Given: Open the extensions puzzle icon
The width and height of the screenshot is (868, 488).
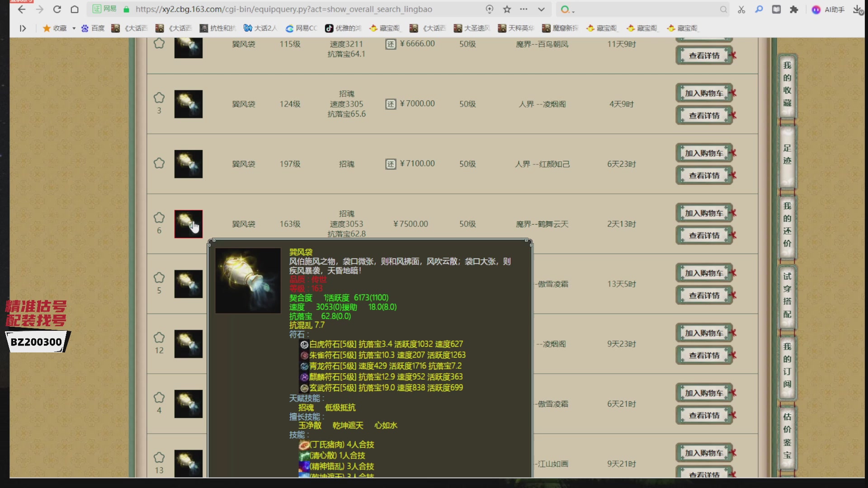Looking at the screenshot, I should click(794, 9).
